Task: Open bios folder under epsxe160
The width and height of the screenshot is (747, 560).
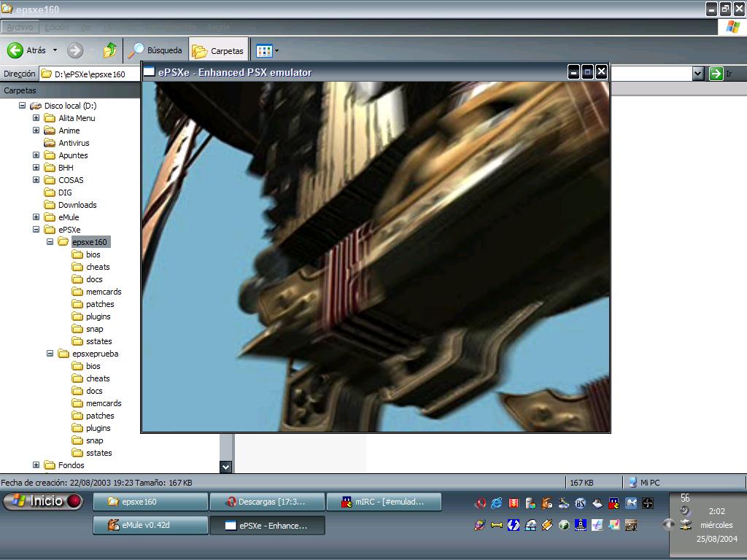Action: pyautogui.click(x=86, y=254)
